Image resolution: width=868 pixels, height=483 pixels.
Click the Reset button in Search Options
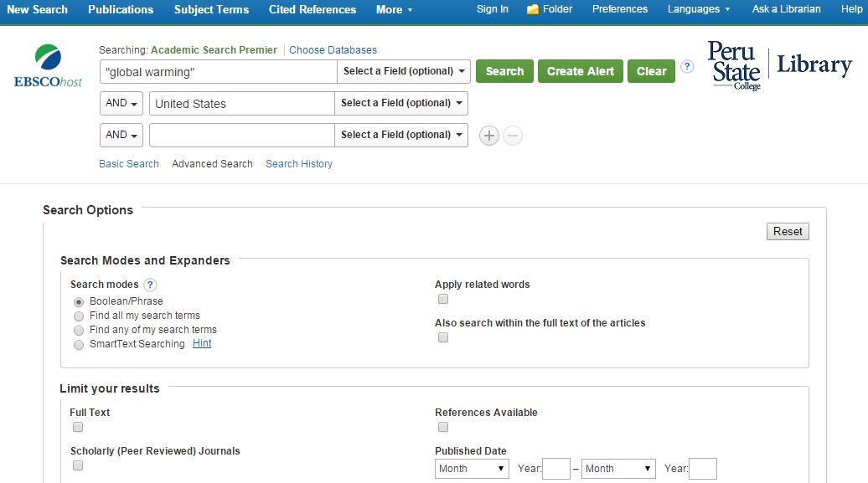pyautogui.click(x=787, y=231)
